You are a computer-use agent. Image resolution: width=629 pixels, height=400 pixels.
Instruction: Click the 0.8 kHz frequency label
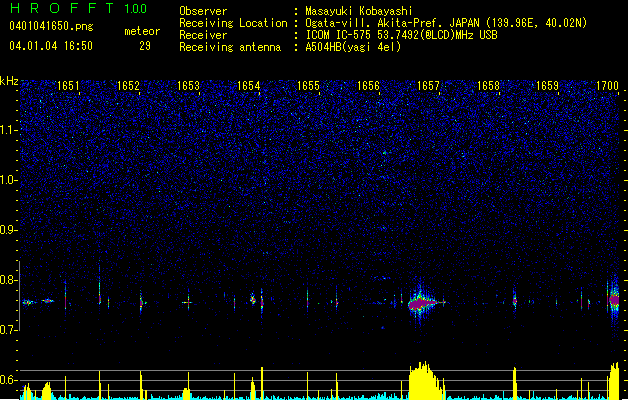9,280
